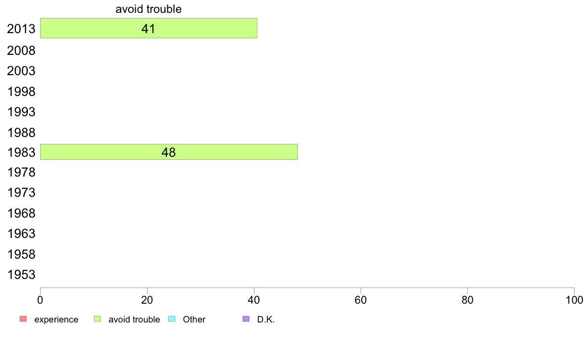
Task: Click the Other legend text
Action: (x=194, y=319)
